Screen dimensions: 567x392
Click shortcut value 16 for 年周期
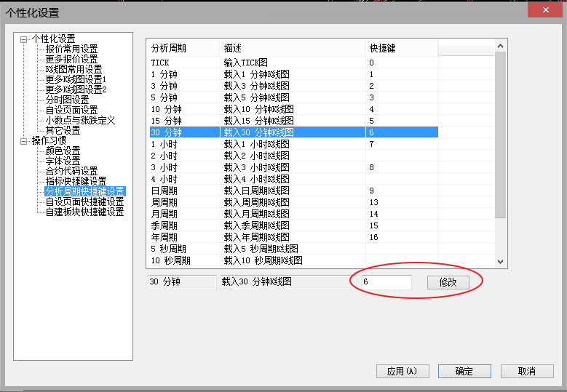pos(374,237)
